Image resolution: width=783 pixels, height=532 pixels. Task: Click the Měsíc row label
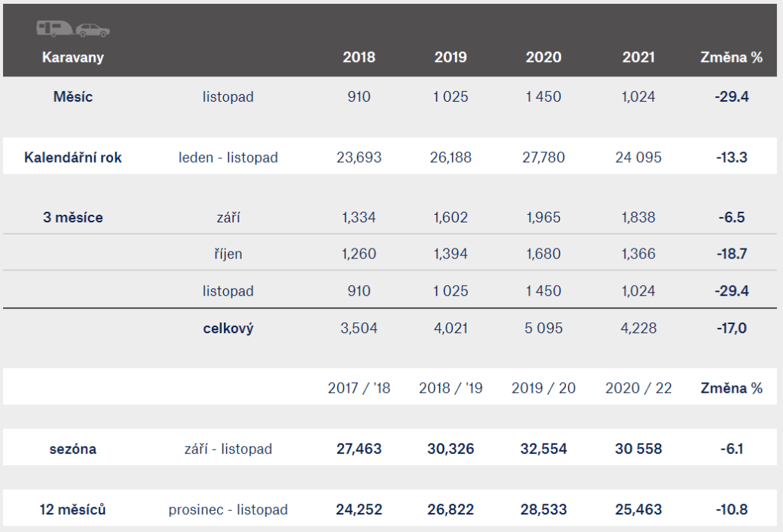73,97
